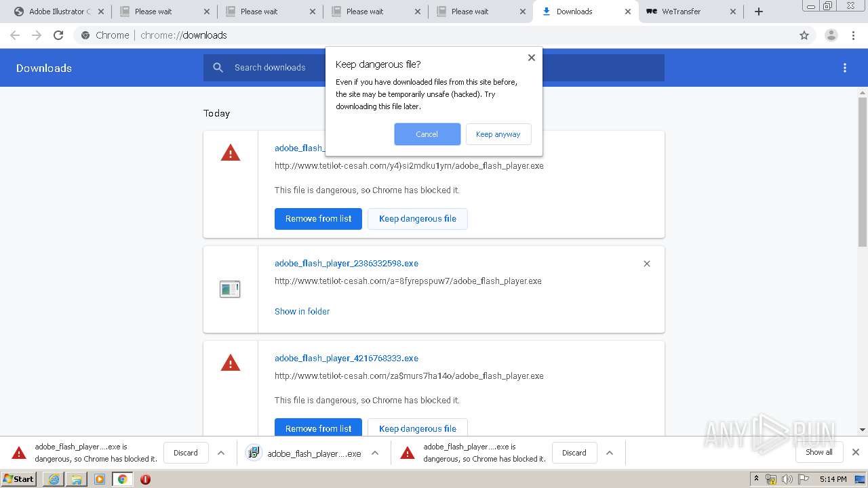Viewport: 868px width, 488px height.
Task: Click warning icon of the first blocked download
Action: click(x=231, y=153)
